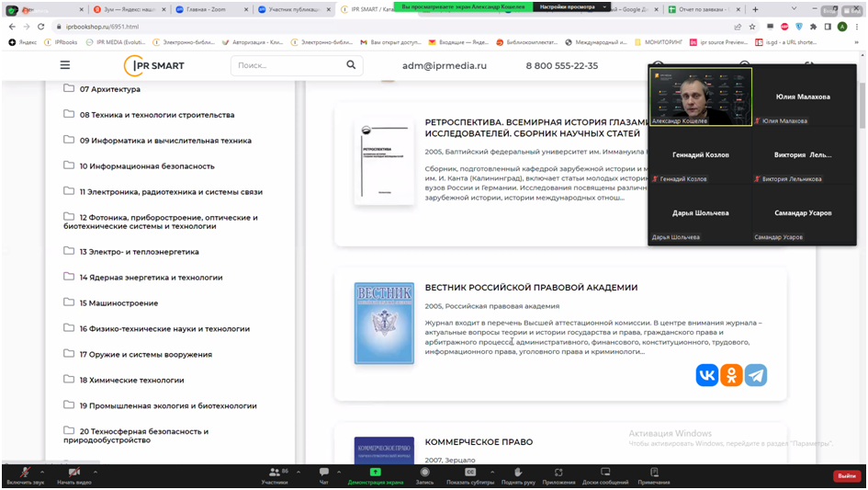Reload the page in browser

coord(41,27)
